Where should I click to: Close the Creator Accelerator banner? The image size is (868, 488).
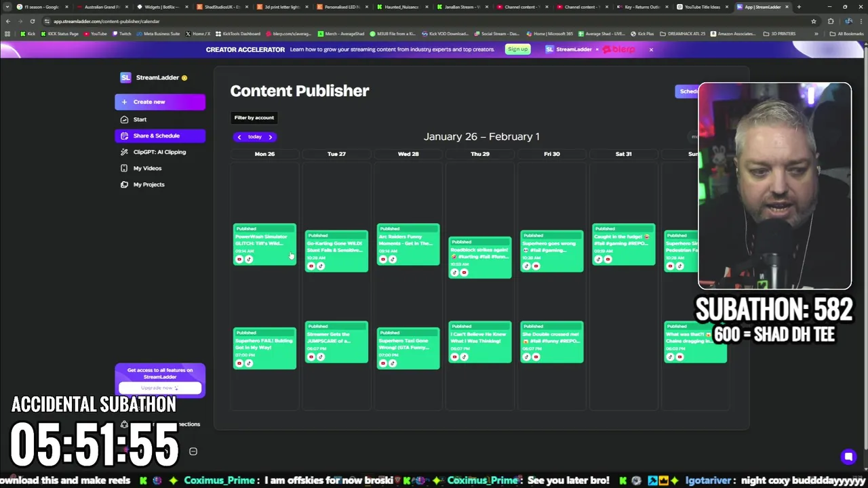[651, 49]
